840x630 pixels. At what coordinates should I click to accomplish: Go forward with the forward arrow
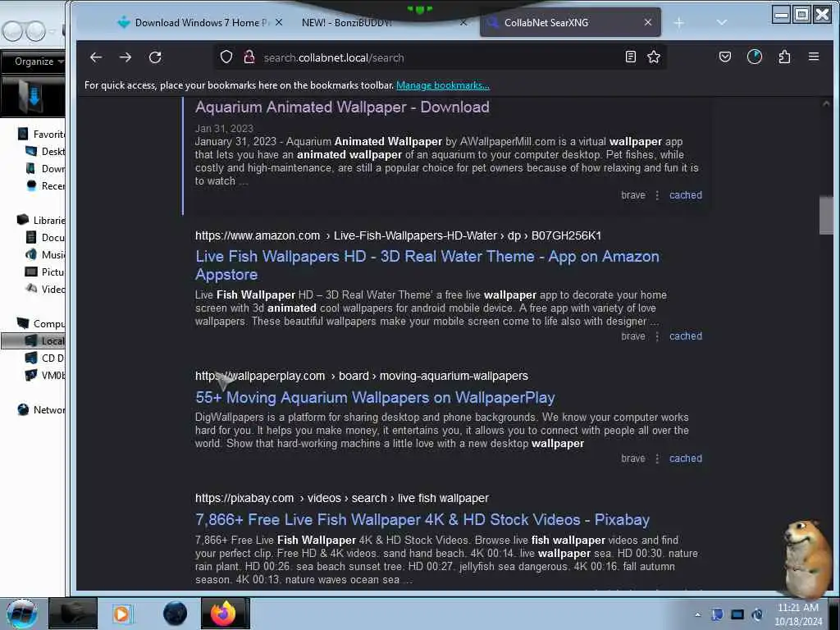click(126, 57)
